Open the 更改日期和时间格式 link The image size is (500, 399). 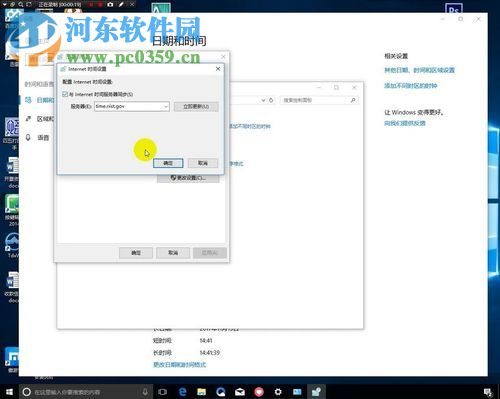pyautogui.click(x=179, y=365)
